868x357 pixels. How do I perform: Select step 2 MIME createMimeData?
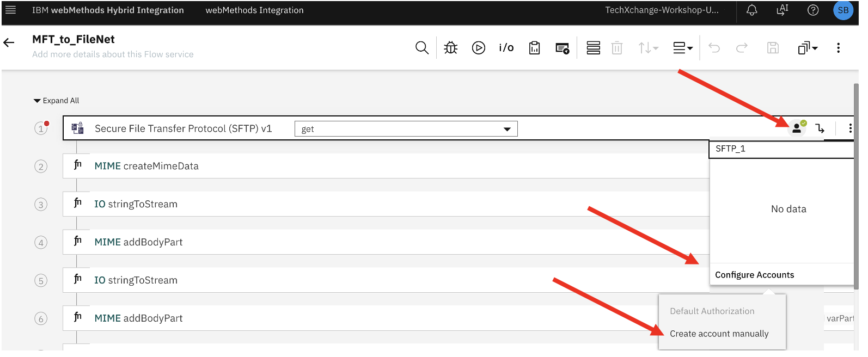click(386, 166)
